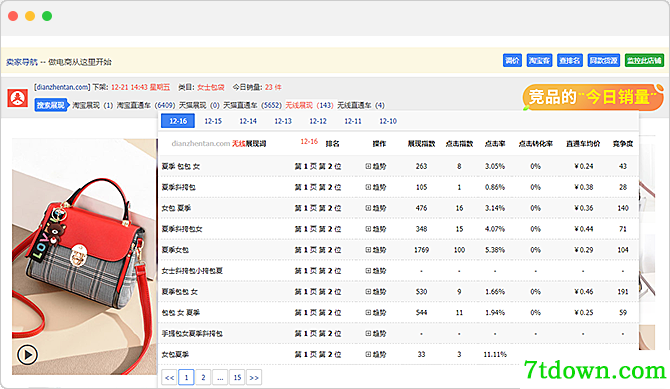The width and height of the screenshot is (670, 389).
Task: Select the 12-12 date tab
Action: click(318, 121)
